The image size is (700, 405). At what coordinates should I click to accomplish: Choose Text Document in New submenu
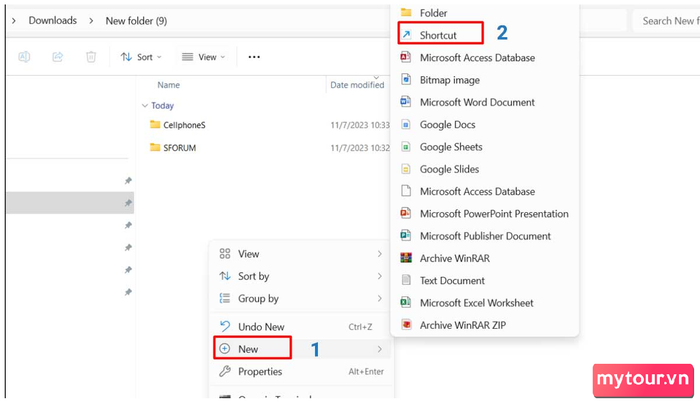coord(485,281)
